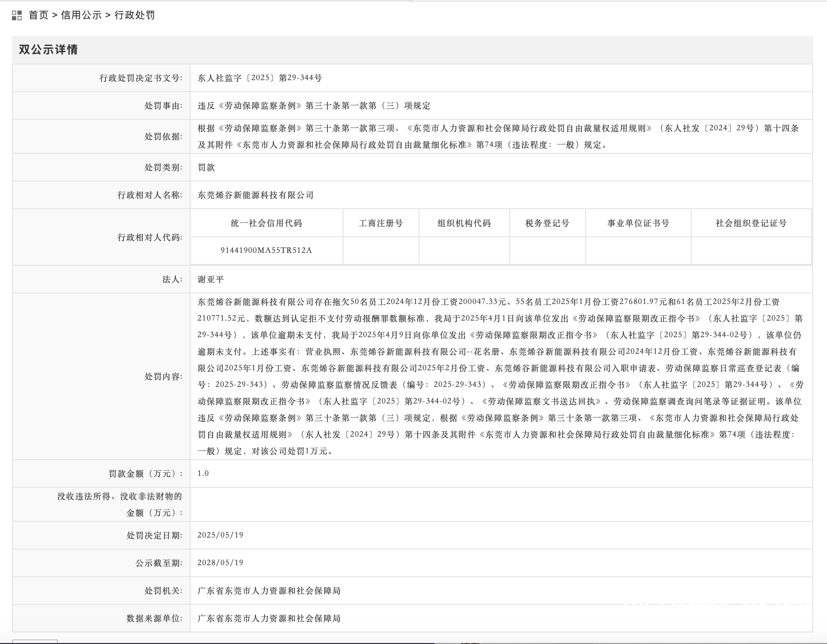Click the legal representative name 谢亚平
Screen dimensions: 827x644
point(211,279)
